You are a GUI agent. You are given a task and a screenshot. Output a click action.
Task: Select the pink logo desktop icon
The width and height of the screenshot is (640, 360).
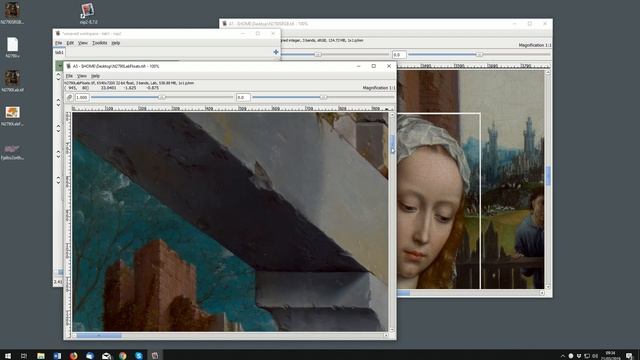click(12, 152)
